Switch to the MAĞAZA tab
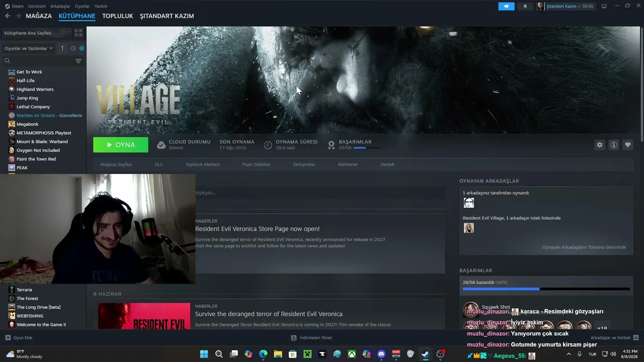Image resolution: width=644 pixels, height=362 pixels. pyautogui.click(x=39, y=16)
